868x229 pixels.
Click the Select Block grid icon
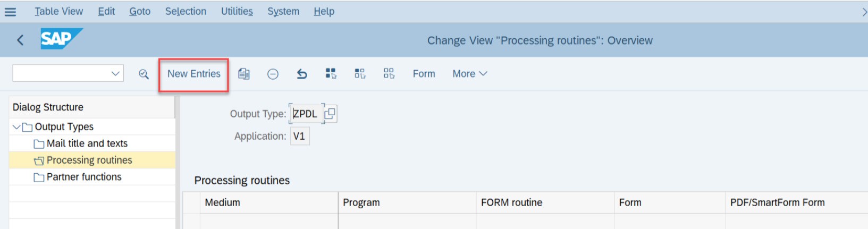(360, 73)
